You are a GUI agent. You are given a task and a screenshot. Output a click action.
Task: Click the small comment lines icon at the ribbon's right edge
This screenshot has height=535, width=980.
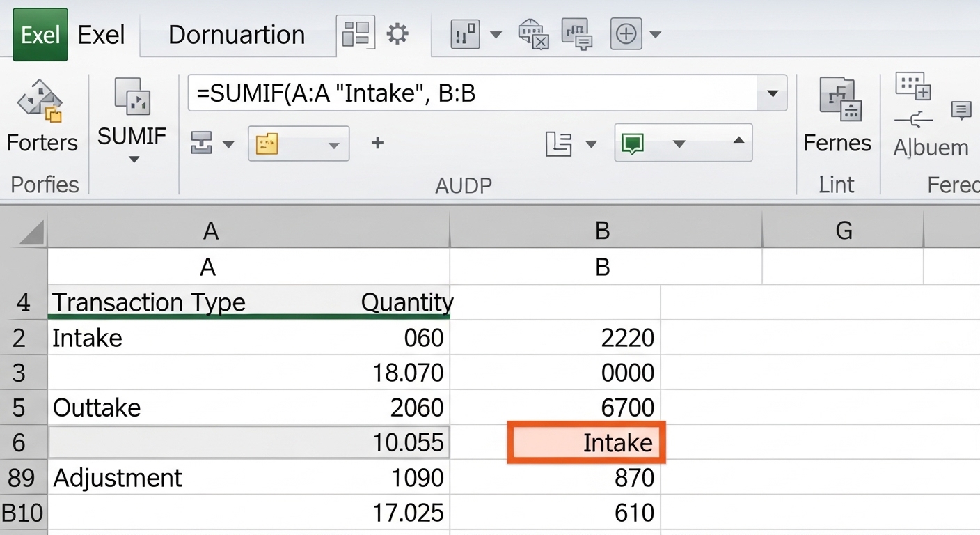(961, 109)
